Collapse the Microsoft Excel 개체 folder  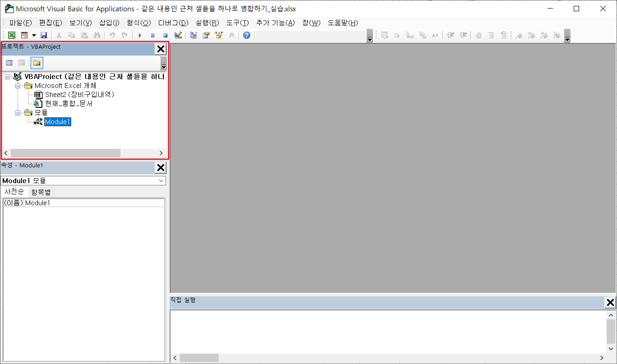(18, 86)
